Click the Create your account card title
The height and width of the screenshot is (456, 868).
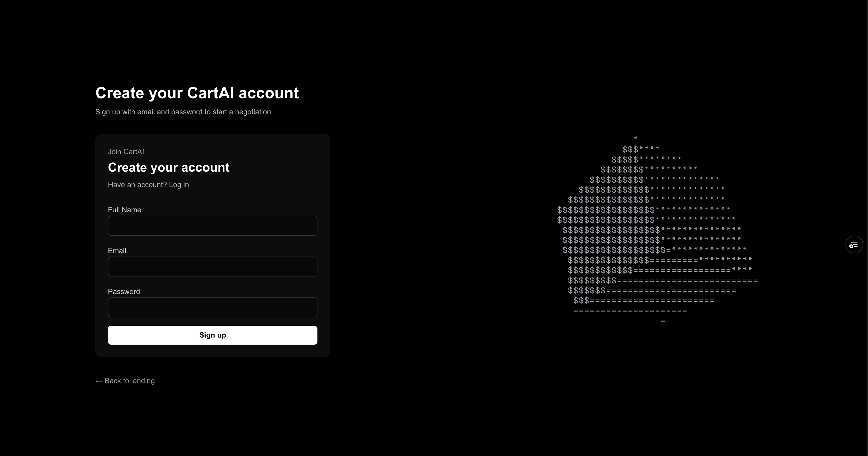(x=168, y=167)
